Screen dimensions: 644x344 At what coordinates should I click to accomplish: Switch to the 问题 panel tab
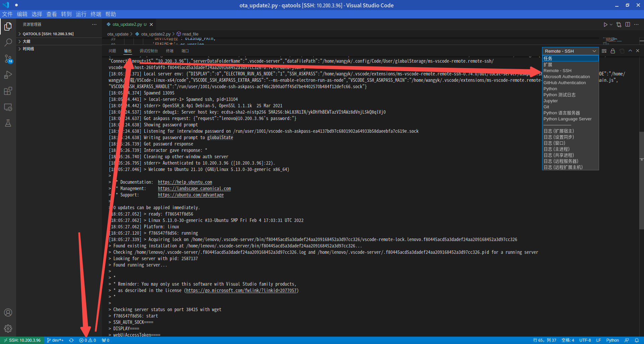(112, 51)
